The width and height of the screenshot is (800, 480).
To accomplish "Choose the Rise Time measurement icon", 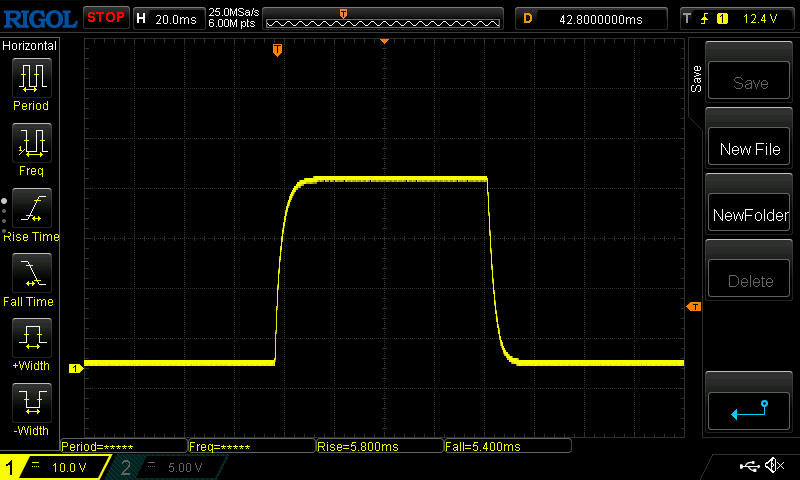I will tap(31, 208).
